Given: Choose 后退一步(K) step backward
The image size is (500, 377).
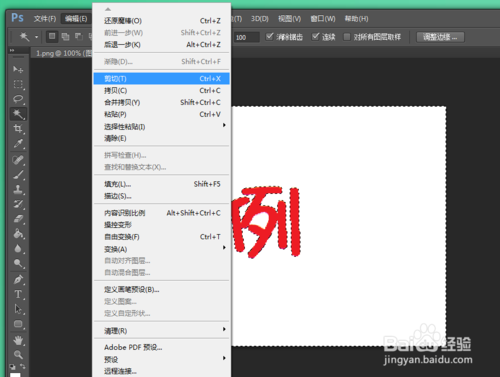Looking at the screenshot, I should [x=162, y=45].
